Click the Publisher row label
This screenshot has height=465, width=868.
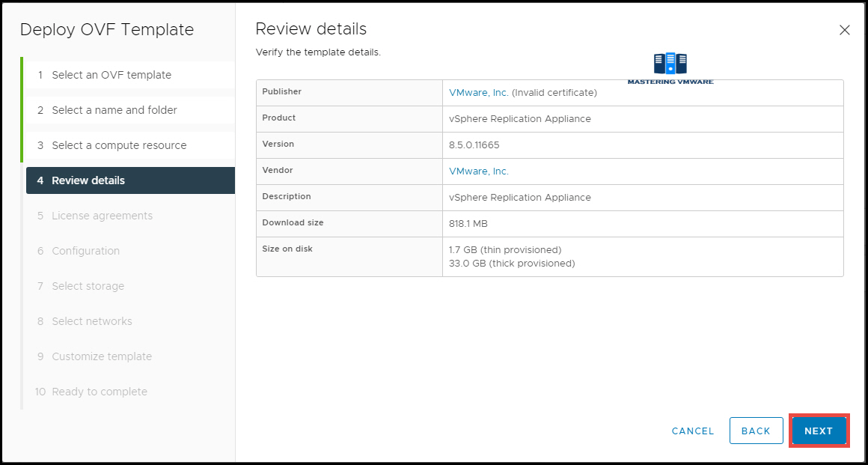[281, 91]
